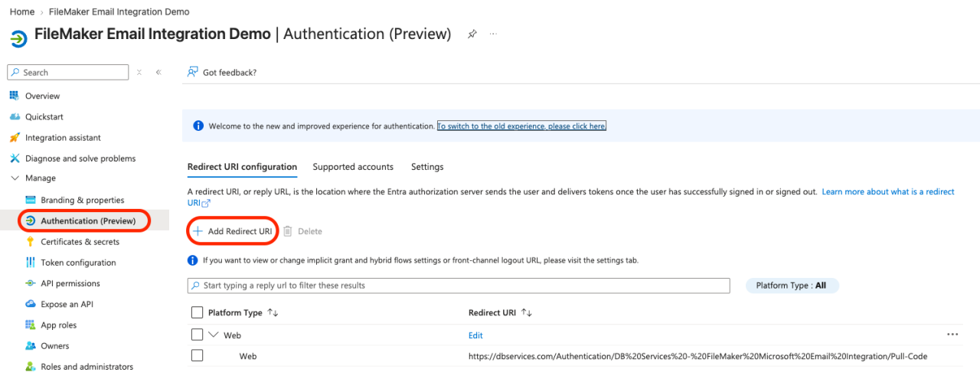Viewport: 980px width, 382px height.
Task: Click the Certificates & secrets key icon
Action: click(x=31, y=242)
